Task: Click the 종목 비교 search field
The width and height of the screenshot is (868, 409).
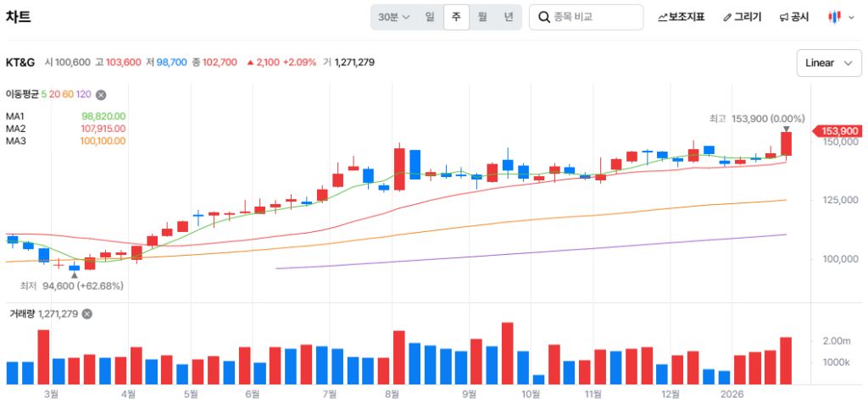Action: [x=595, y=17]
